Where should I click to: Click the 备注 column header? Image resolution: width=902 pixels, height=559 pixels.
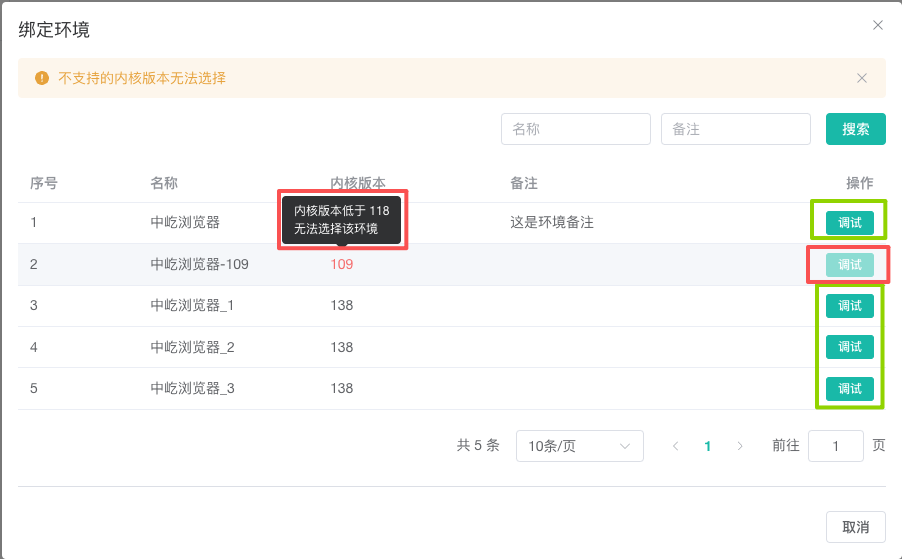(x=523, y=183)
